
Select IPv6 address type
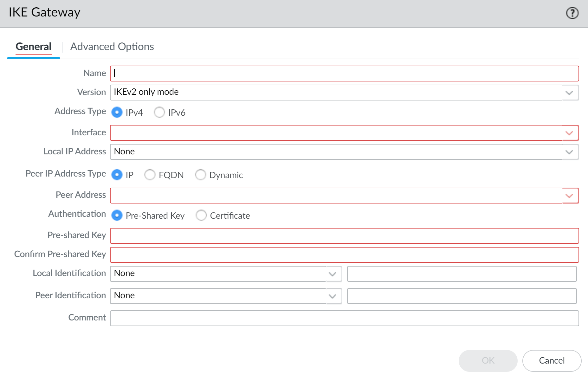pyautogui.click(x=159, y=112)
